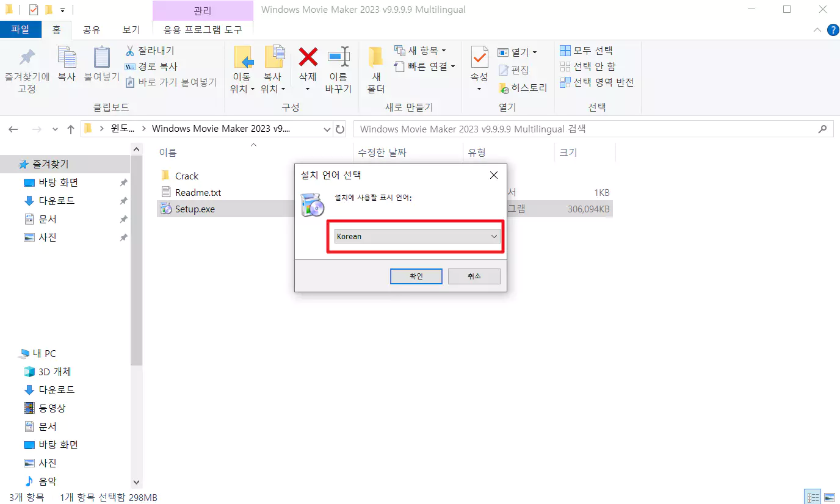Click the Quick access (즐겨찾기) tree item
The width and height of the screenshot is (840, 504).
pos(65,164)
